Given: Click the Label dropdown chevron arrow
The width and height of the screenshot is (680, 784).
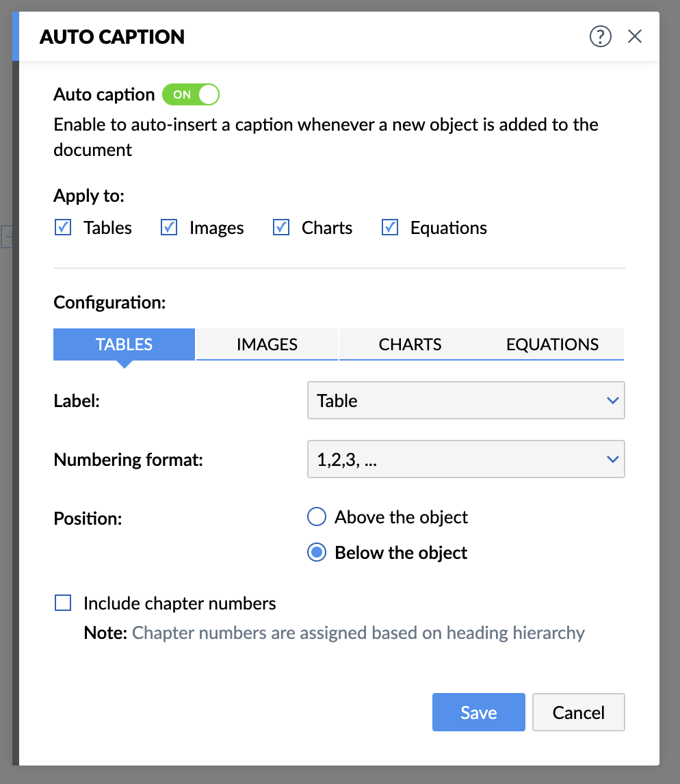Looking at the screenshot, I should pos(612,400).
